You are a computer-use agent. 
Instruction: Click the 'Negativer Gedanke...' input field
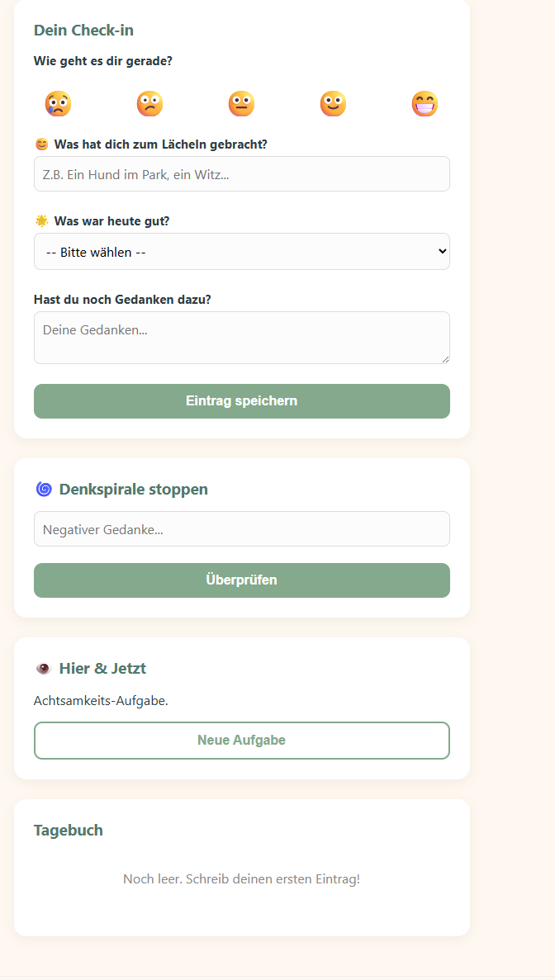point(241,528)
